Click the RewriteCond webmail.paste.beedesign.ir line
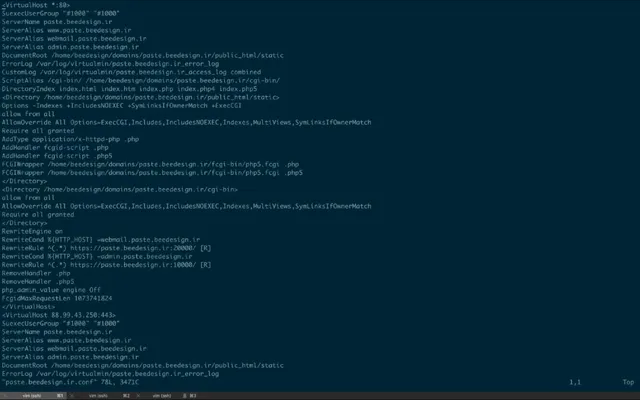 (x=101, y=240)
